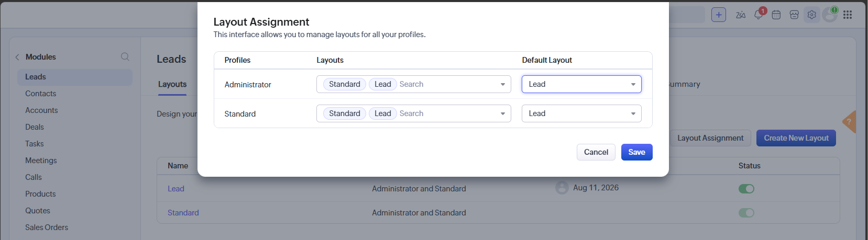Click the orange help question-mark tab
The width and height of the screenshot is (868, 240).
click(849, 122)
